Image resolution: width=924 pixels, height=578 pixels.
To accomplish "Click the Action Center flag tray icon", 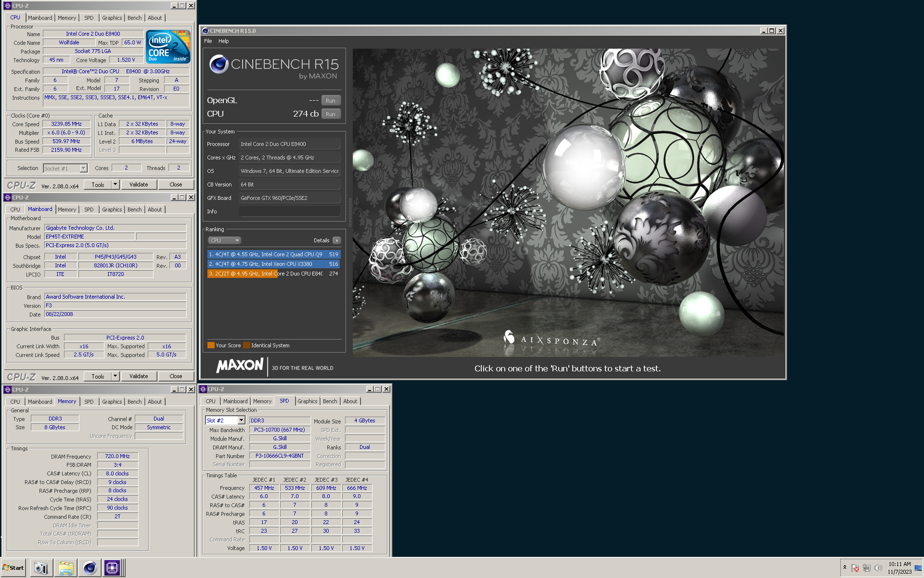I will coord(855,568).
